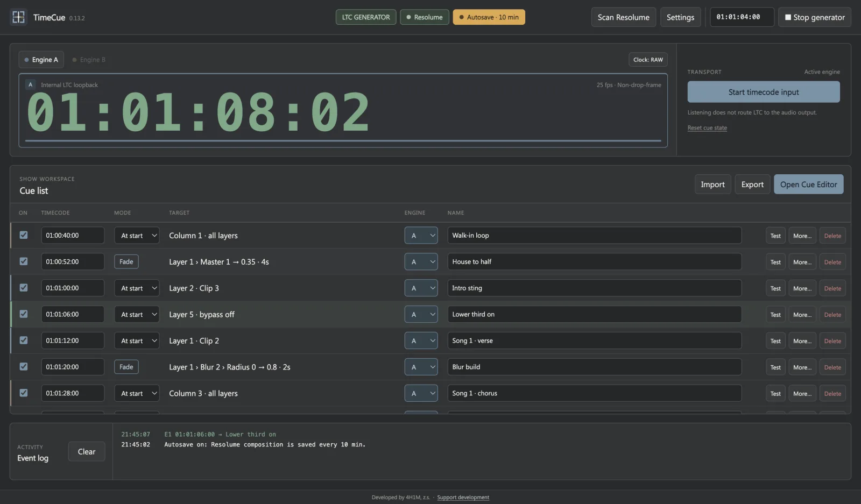This screenshot has width=861, height=504.
Task: Select the Engine A tab
Action: tap(41, 60)
